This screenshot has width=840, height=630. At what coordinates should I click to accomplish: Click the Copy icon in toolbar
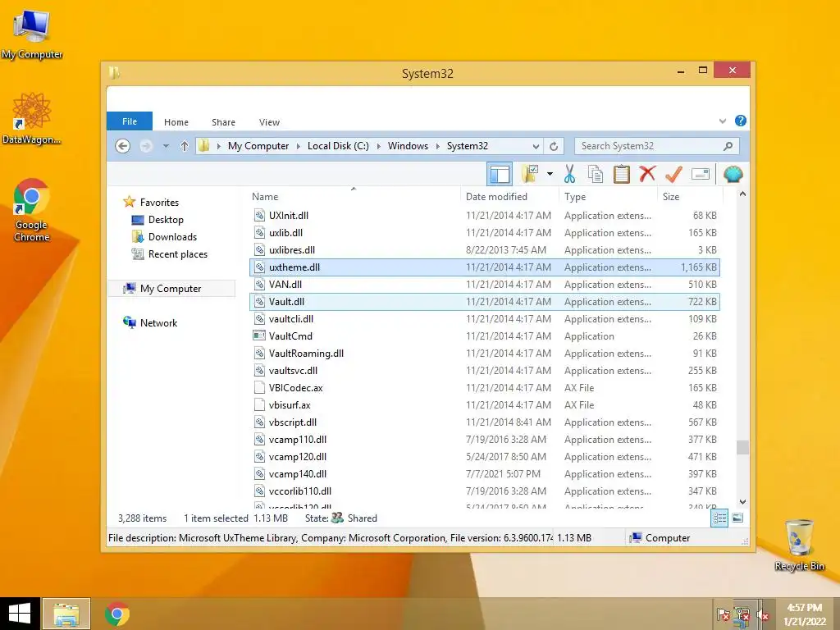596,174
